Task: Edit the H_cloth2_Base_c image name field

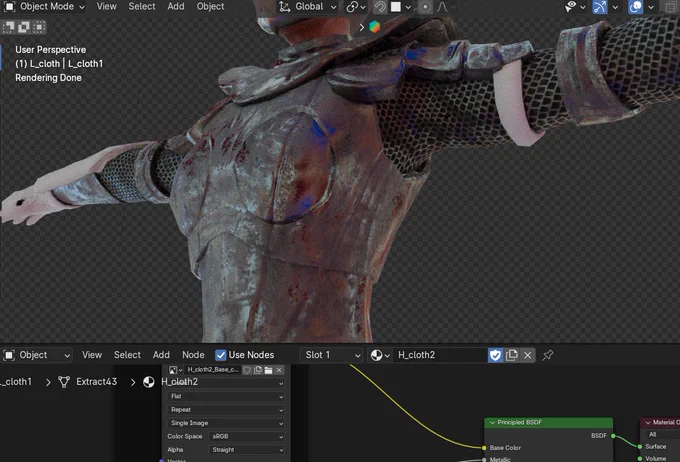Action: [x=212, y=370]
